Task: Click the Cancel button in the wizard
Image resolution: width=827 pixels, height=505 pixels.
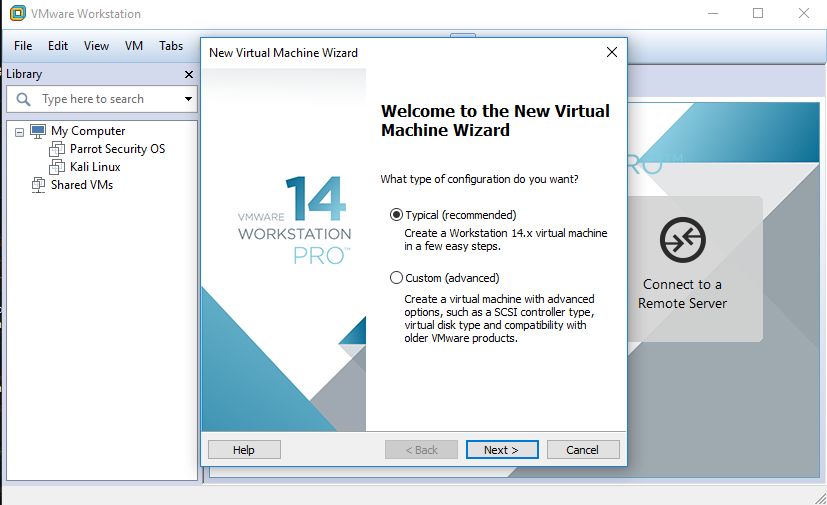Action: pyautogui.click(x=583, y=450)
